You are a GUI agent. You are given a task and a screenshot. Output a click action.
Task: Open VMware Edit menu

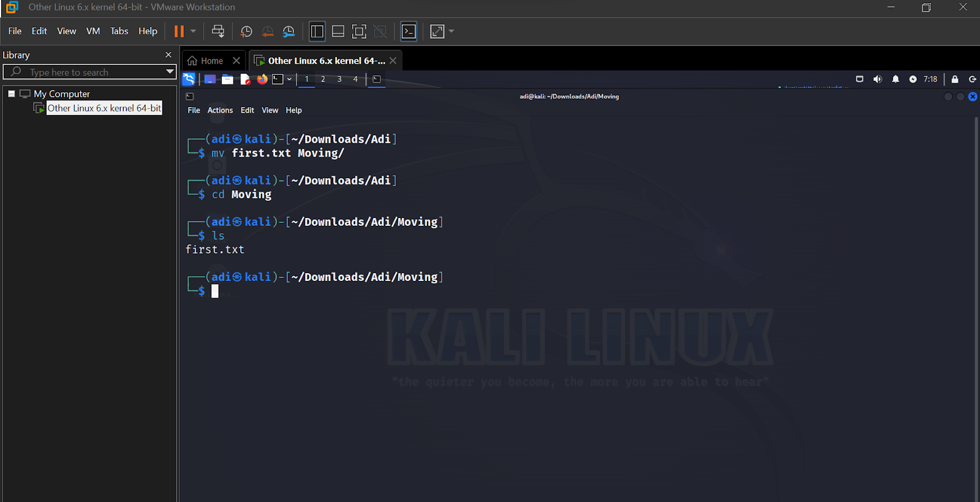[39, 31]
